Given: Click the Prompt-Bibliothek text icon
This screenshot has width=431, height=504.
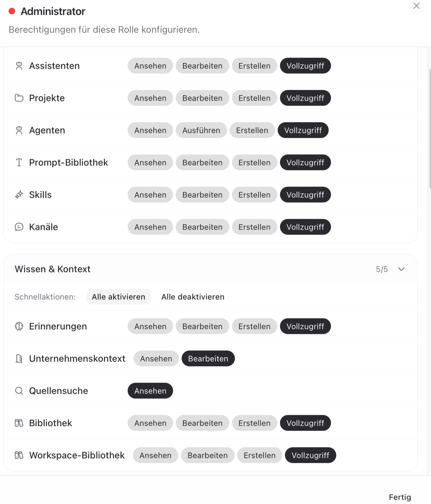Looking at the screenshot, I should point(19,163).
